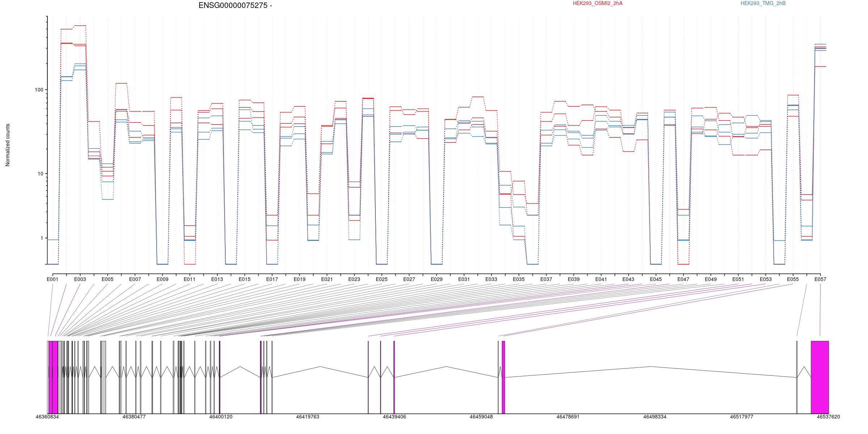This screenshot has width=868, height=434.
Task: Click genomic coordinate 46360834
Action: click(x=47, y=417)
